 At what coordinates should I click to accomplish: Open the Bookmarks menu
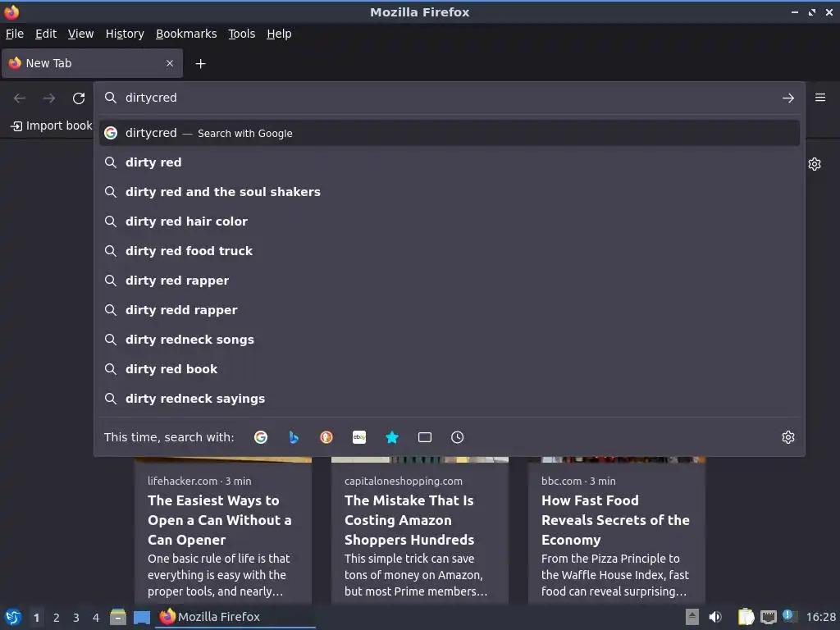pyautogui.click(x=186, y=34)
